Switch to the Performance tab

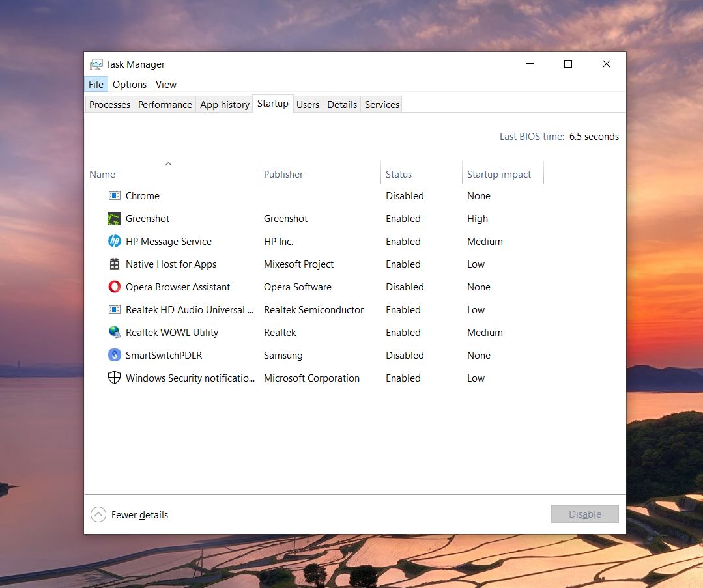[x=165, y=104]
